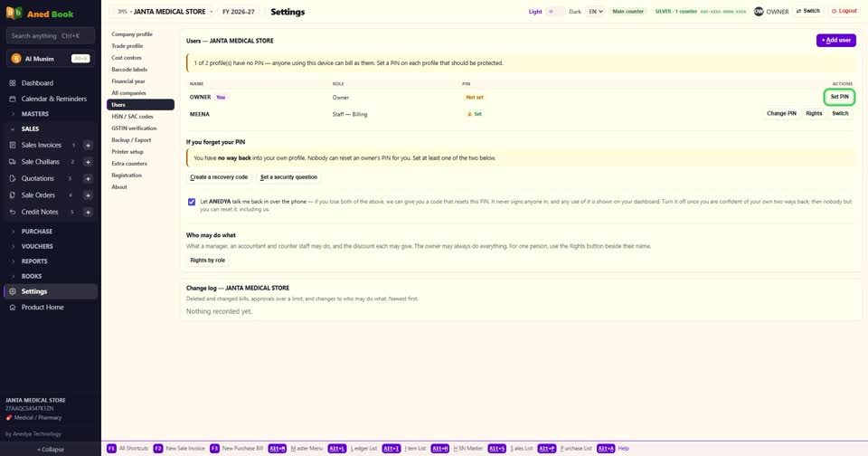Viewport: 868px width, 456px height.
Task: Collapse the sidebar with Collapse control
Action: pyautogui.click(x=51, y=450)
